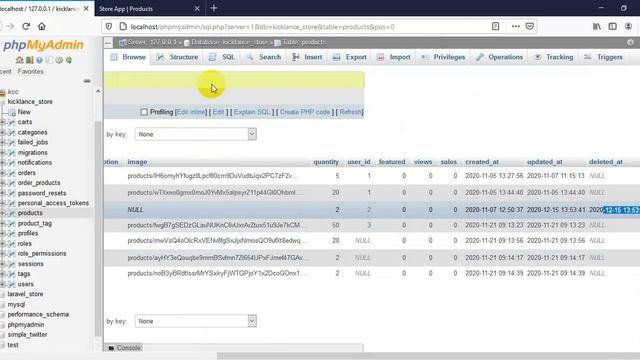Open page actions three-dot menu
The image size is (640, 360).
516,27
